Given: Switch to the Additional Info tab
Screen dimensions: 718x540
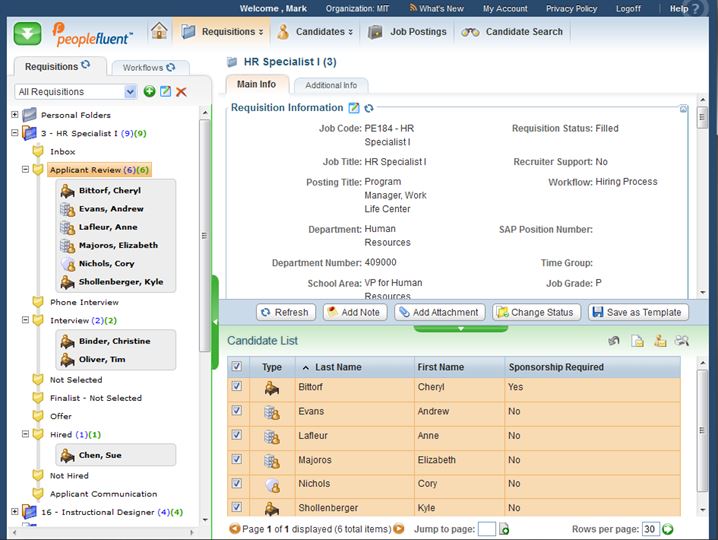Looking at the screenshot, I should (330, 86).
